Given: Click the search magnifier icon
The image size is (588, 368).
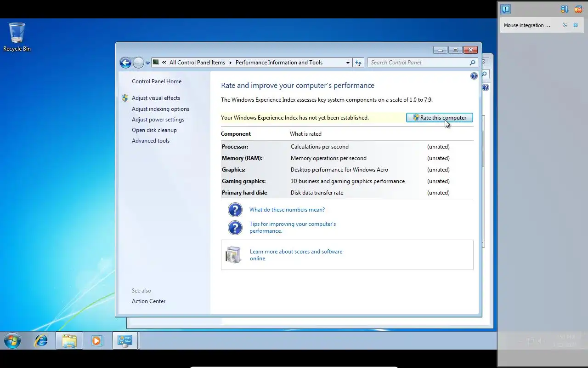Looking at the screenshot, I should [472, 63].
